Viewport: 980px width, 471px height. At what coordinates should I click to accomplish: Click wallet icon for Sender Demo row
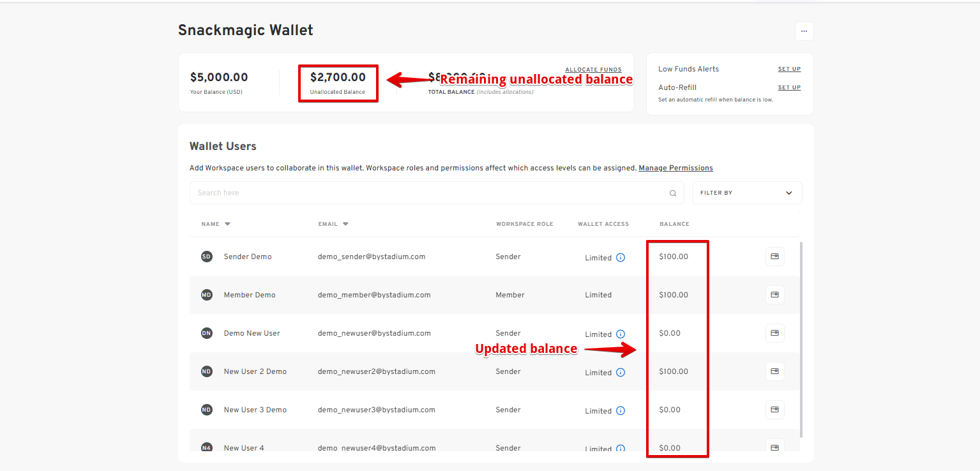(x=774, y=257)
